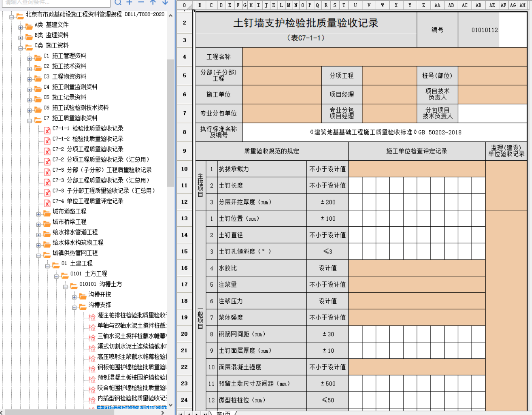Collapse the 城镇供热管网工程 node
The width and height of the screenshot is (532, 415).
pos(39,255)
